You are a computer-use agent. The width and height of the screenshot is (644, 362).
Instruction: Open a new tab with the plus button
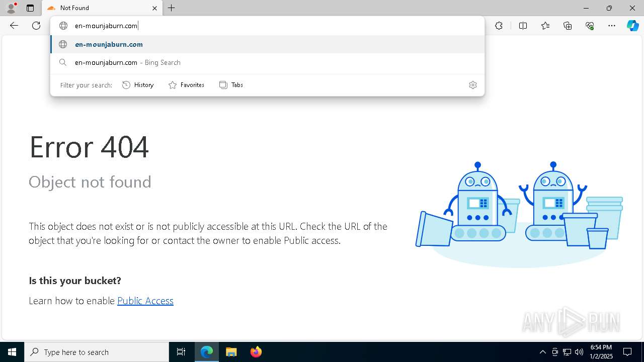pos(172,8)
